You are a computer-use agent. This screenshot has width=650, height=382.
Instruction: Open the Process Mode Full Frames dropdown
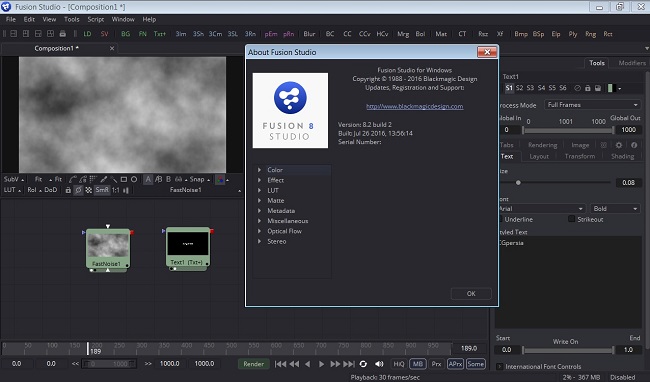click(593, 105)
